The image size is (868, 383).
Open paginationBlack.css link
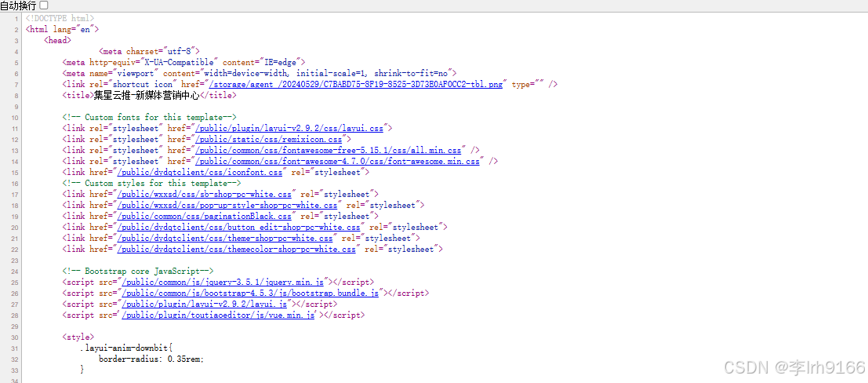[x=203, y=216]
